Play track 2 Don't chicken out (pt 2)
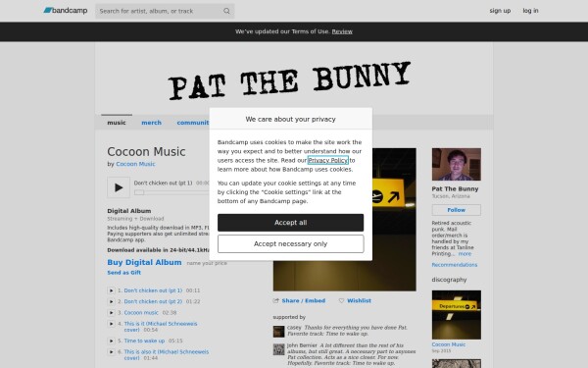Viewport: 588px width, 368px height. click(x=111, y=301)
